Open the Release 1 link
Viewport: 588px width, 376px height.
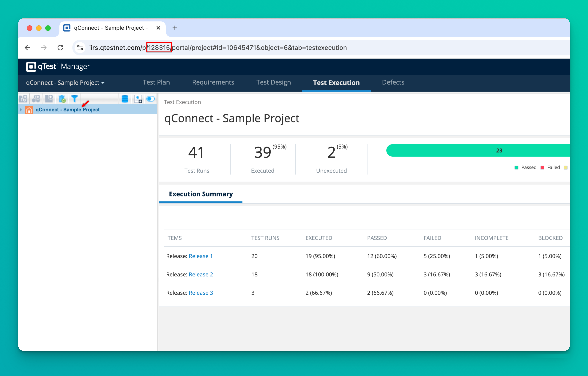pos(201,256)
